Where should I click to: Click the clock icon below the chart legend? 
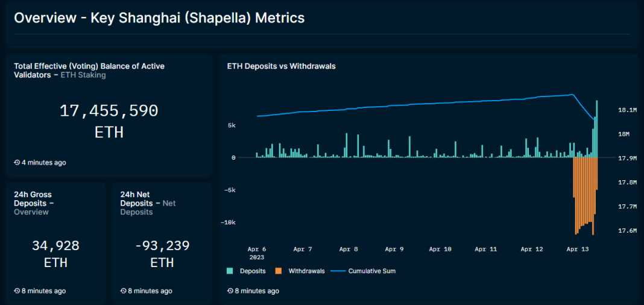point(230,291)
